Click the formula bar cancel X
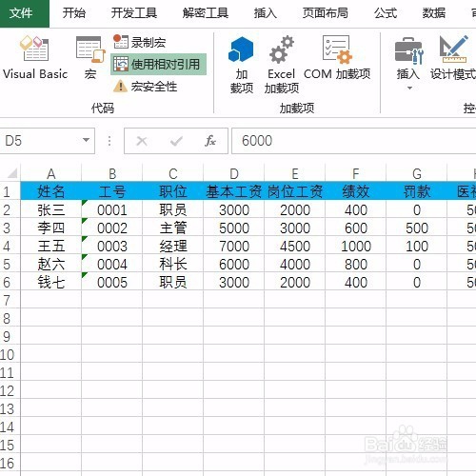 tap(142, 141)
